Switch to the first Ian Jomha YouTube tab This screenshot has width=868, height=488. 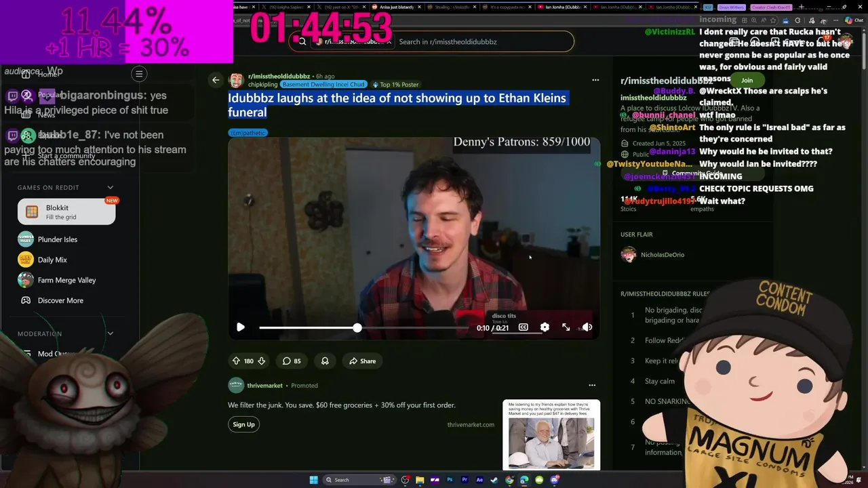coord(561,7)
